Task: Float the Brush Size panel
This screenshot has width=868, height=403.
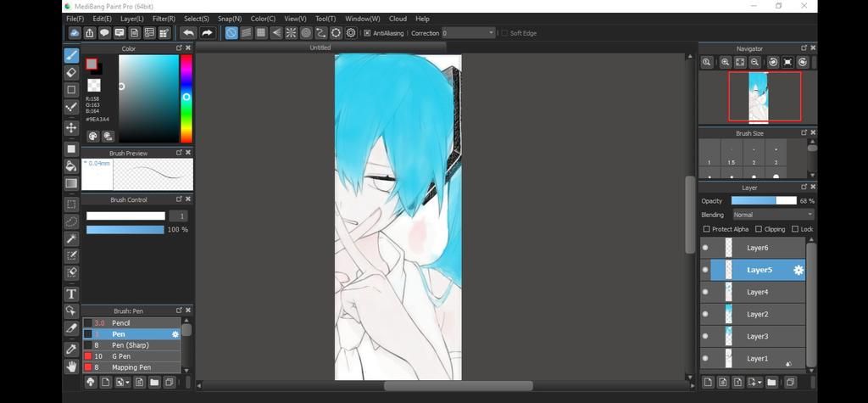Action: (804, 133)
